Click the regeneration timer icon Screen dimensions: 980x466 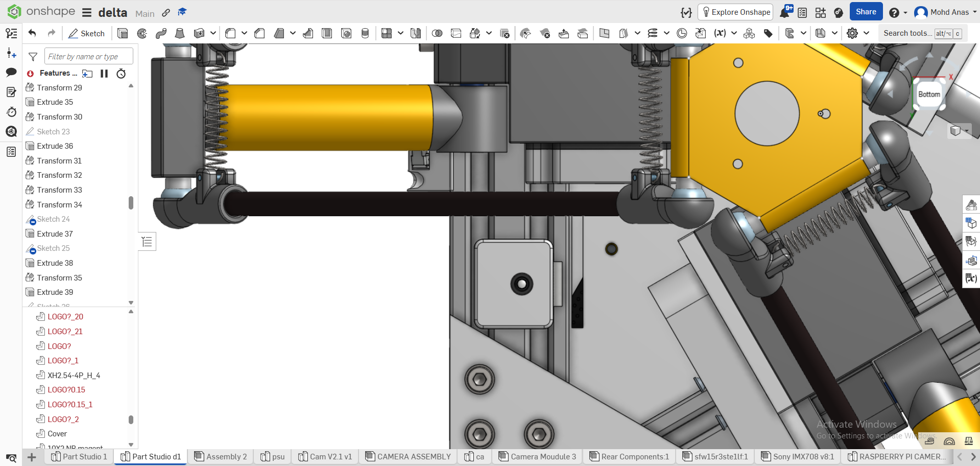point(121,74)
